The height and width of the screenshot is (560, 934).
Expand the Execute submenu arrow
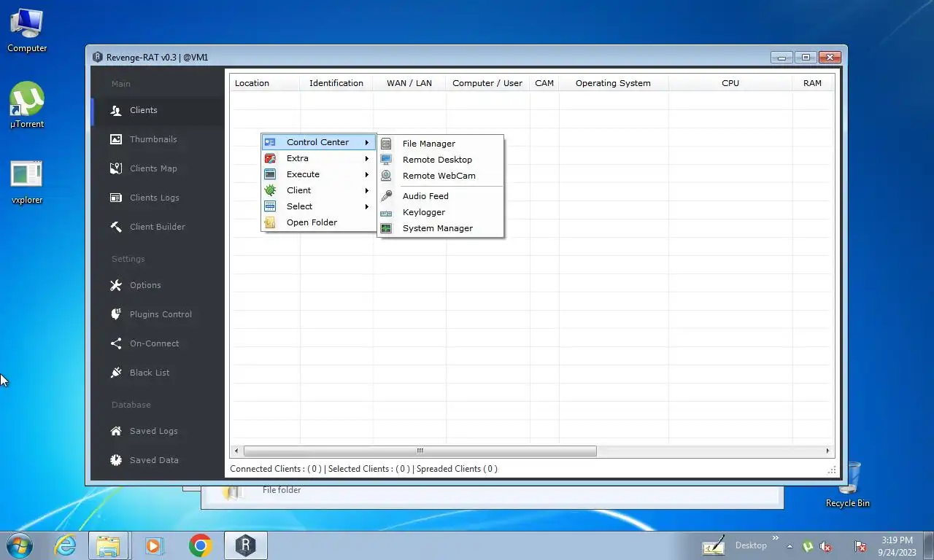[x=367, y=174]
